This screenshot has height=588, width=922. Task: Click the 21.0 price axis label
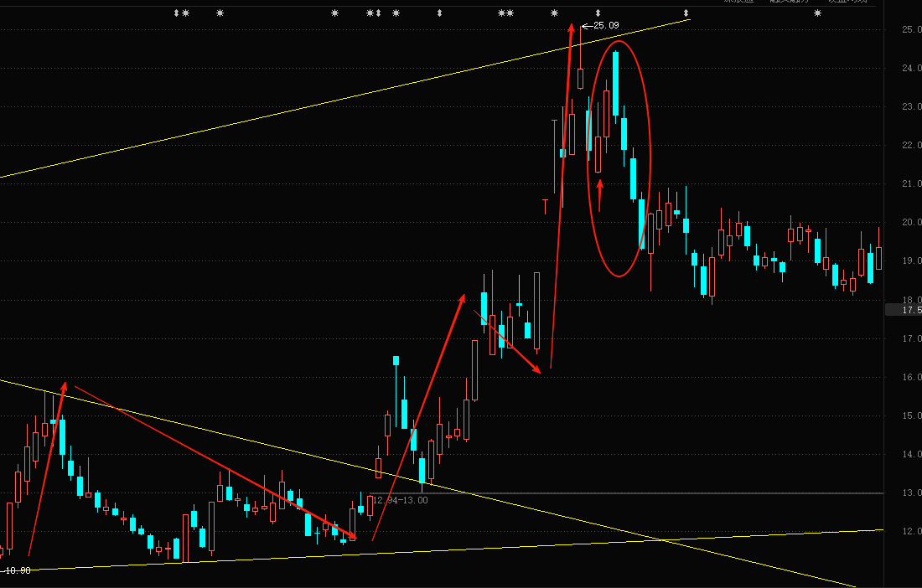tap(911, 184)
